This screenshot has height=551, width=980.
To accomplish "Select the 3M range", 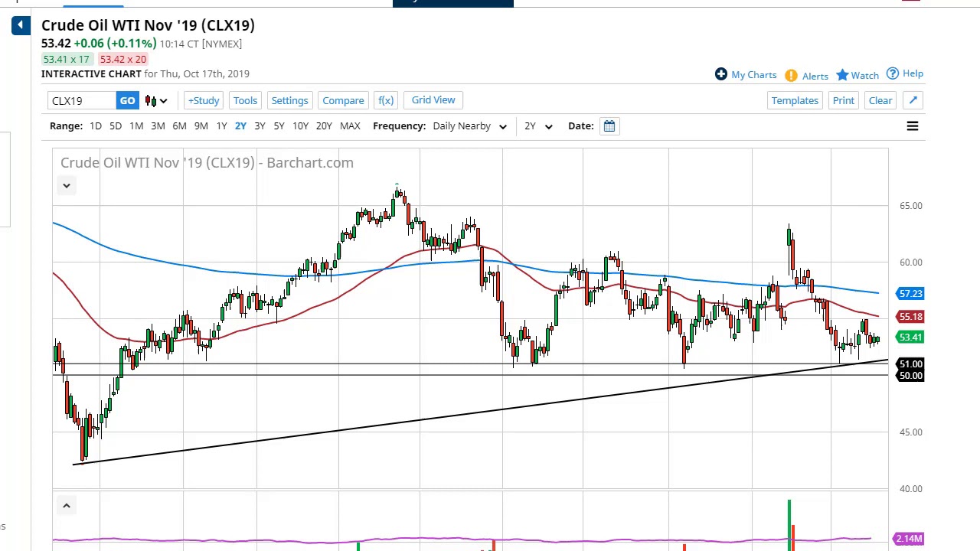I will pos(158,126).
